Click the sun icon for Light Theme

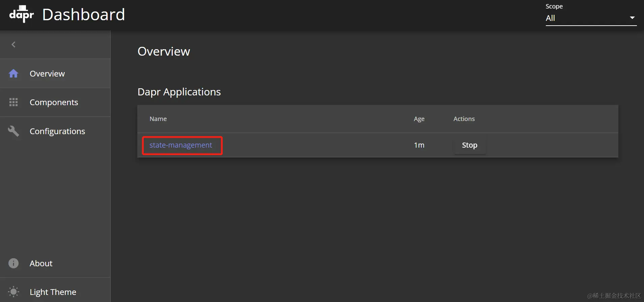coord(13,292)
